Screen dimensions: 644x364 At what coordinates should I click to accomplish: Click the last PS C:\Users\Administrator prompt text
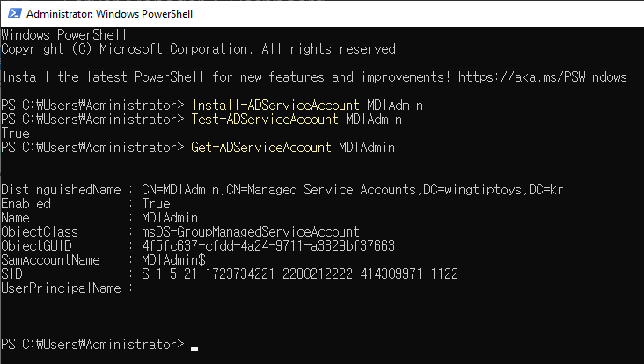[x=93, y=344]
